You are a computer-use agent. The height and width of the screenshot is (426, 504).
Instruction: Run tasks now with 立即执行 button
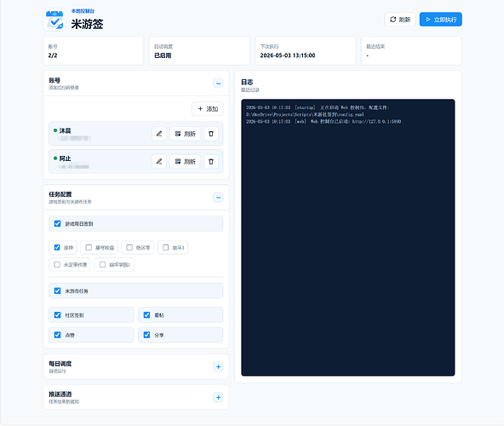(x=441, y=20)
